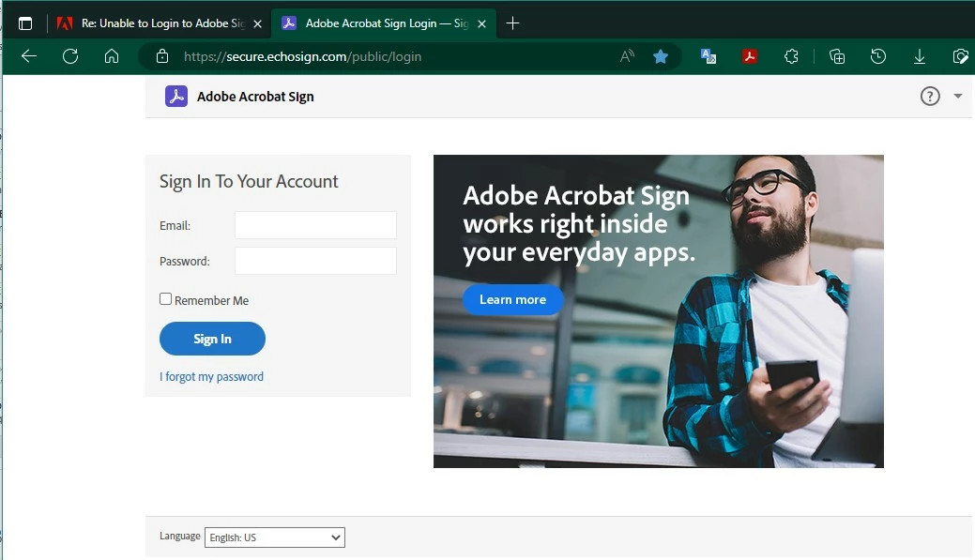
Task: Open the Language dropdown
Action: tap(274, 537)
